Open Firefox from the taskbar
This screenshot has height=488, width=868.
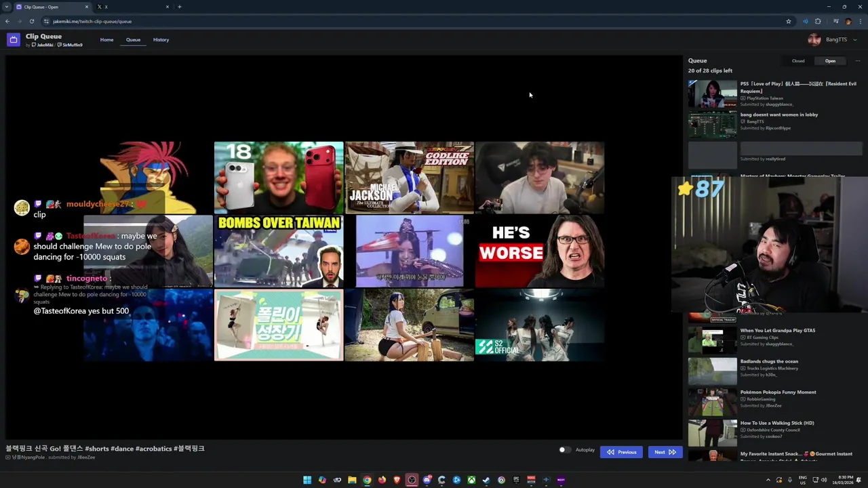[x=382, y=480]
